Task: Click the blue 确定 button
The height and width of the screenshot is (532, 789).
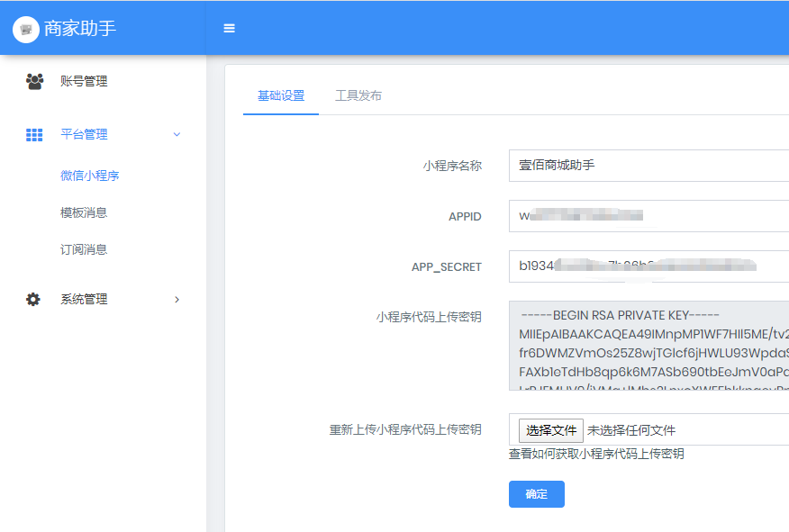Action: pyautogui.click(x=536, y=494)
